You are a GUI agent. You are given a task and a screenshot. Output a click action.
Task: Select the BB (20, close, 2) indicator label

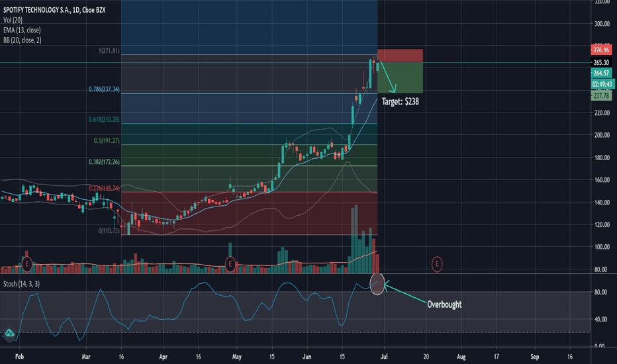point(23,40)
